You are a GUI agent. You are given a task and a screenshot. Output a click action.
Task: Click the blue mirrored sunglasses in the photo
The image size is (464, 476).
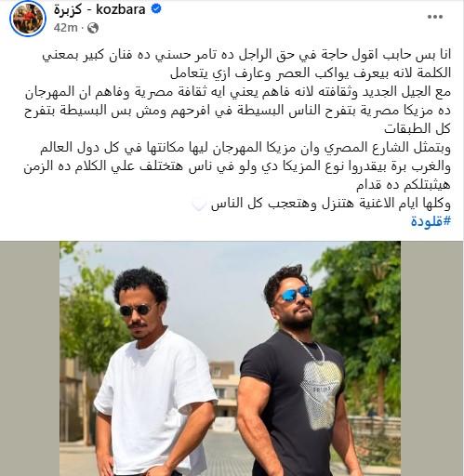295,294
